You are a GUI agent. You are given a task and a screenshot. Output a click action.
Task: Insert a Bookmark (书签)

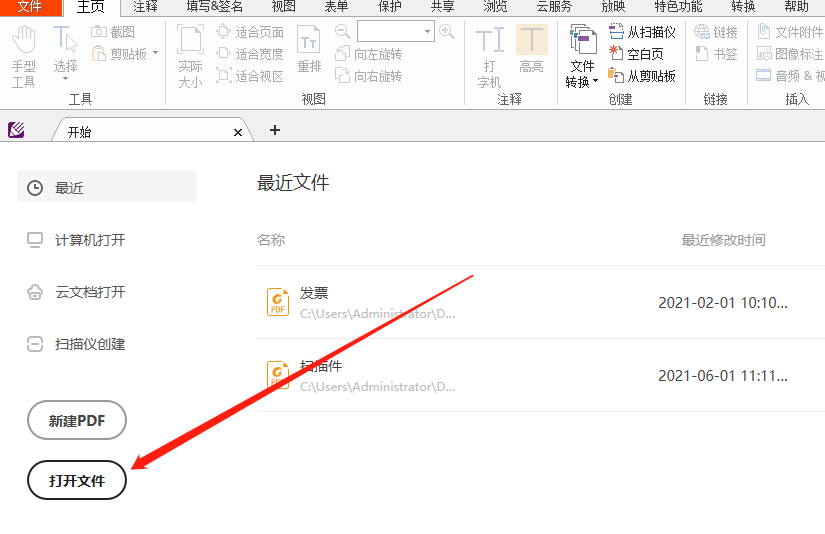pos(716,54)
